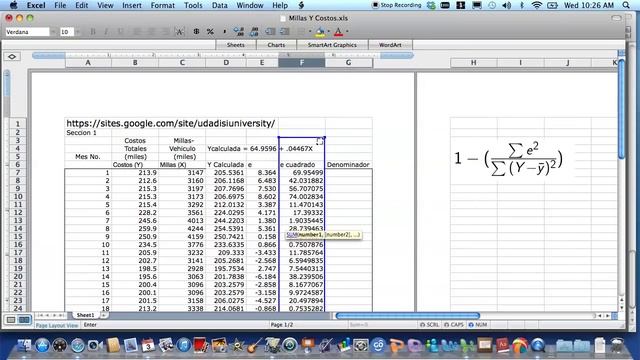Click Stop Recording in menu bar

click(x=396, y=5)
